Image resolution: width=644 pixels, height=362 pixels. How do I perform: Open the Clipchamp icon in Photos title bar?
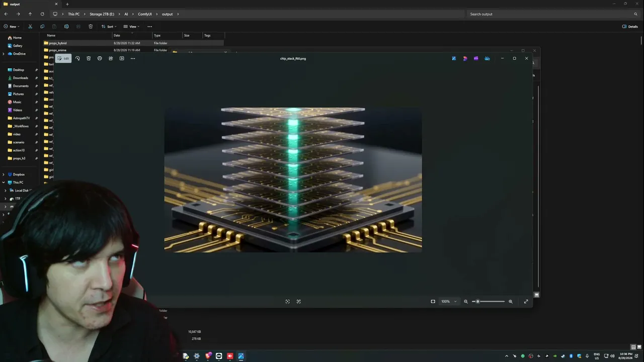point(476,58)
